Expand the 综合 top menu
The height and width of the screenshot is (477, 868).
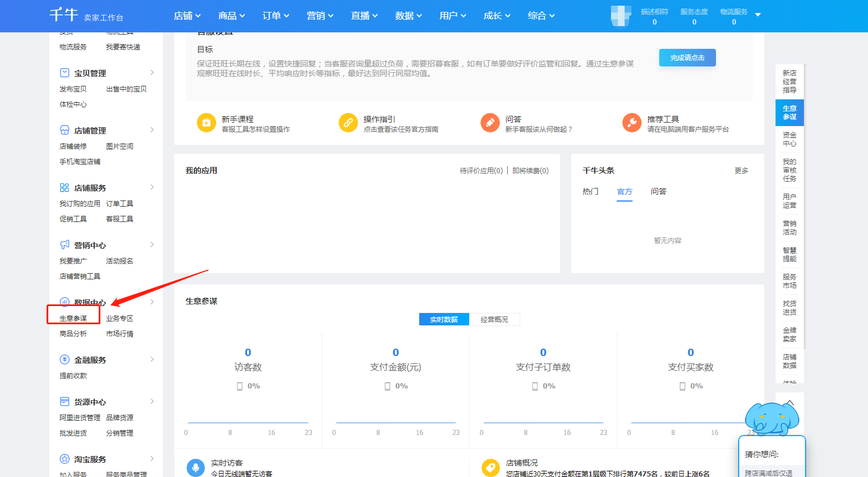coord(541,16)
